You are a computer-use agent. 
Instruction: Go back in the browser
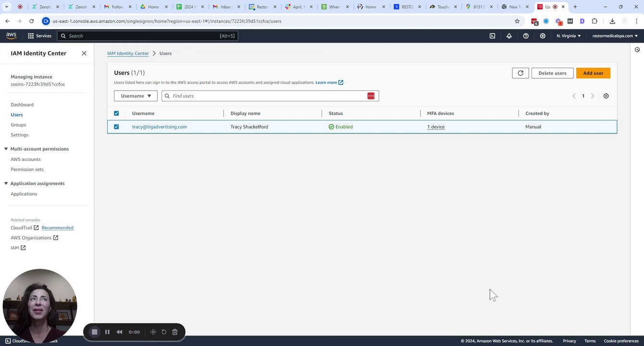tap(7, 21)
